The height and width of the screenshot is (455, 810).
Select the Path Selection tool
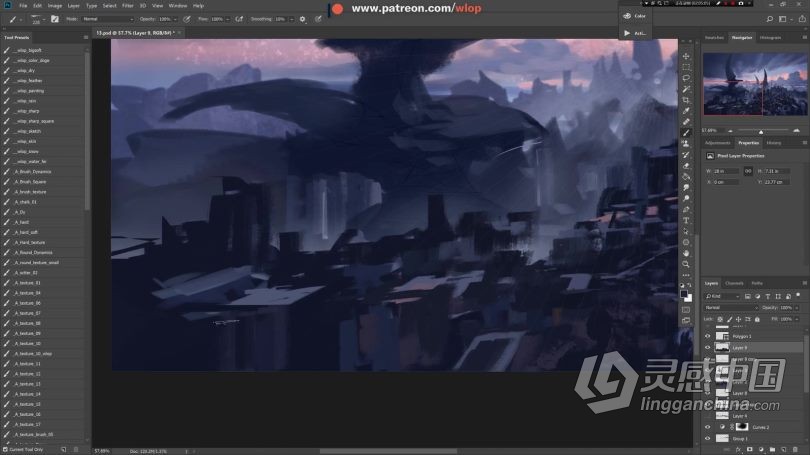[686, 231]
